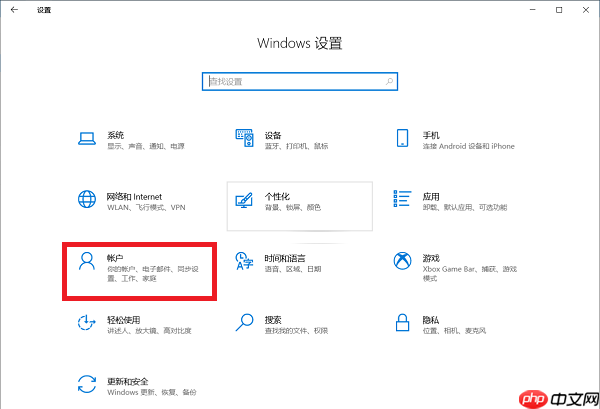
Task: Open the 手机 settings heading
Action: [431, 135]
